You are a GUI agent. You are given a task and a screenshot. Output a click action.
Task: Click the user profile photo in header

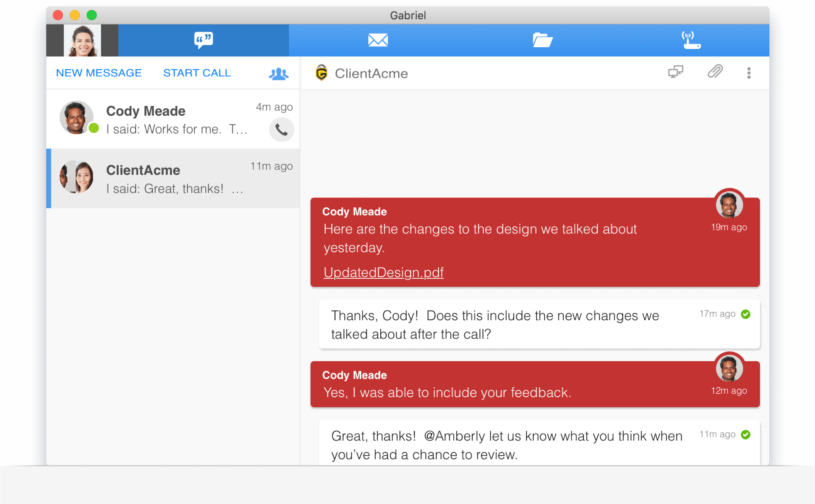82,40
